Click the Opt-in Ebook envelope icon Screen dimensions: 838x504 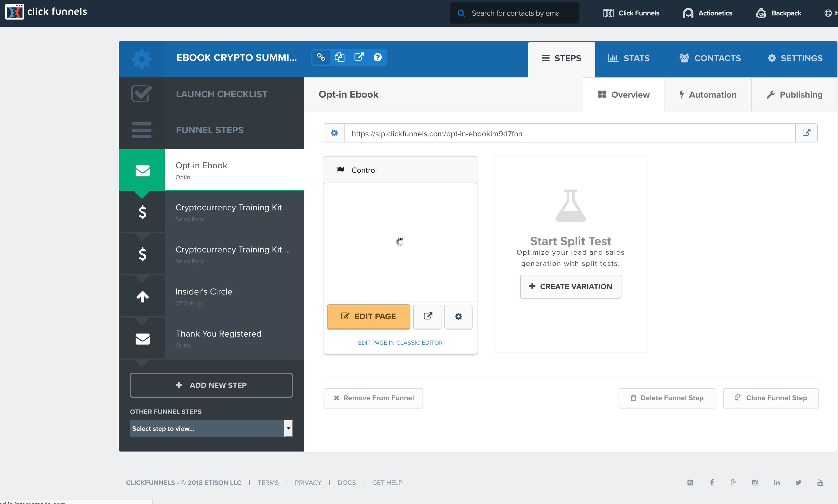click(142, 171)
